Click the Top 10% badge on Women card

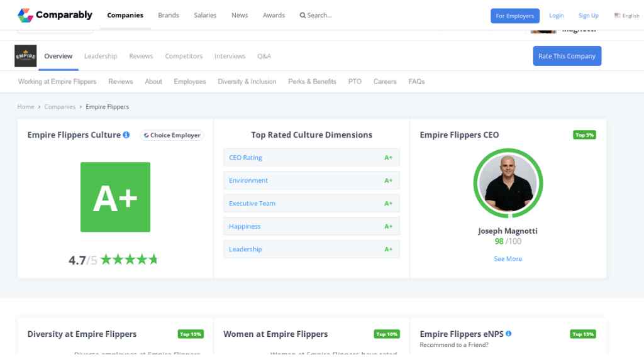[x=387, y=334]
